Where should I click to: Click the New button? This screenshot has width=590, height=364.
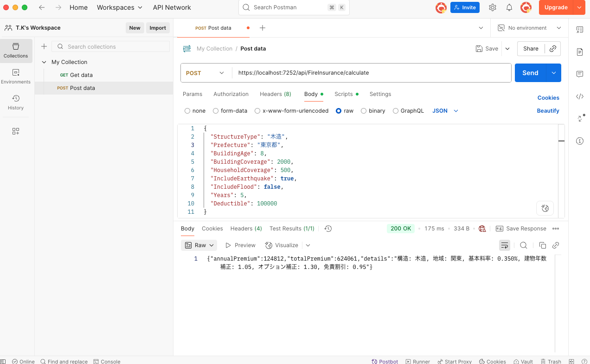click(x=135, y=28)
